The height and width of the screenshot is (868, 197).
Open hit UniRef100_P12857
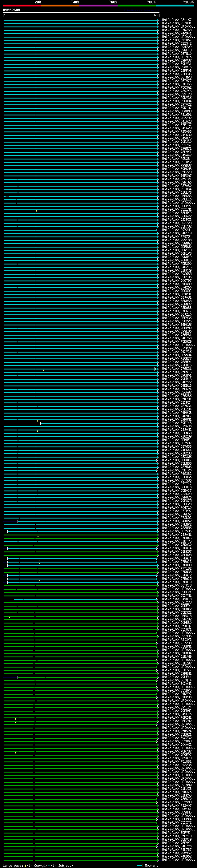177,40
